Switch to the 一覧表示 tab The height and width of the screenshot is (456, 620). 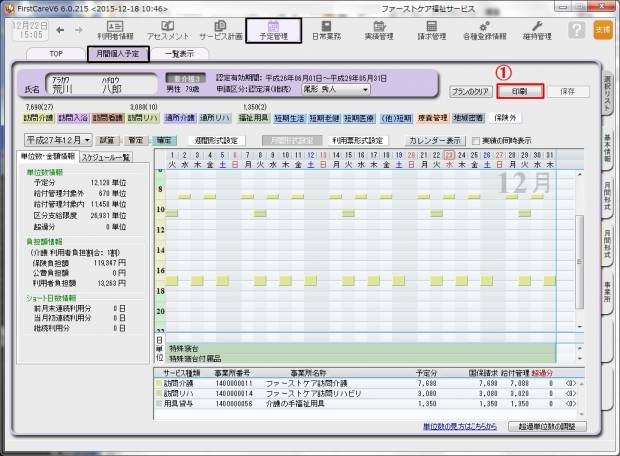click(x=179, y=54)
